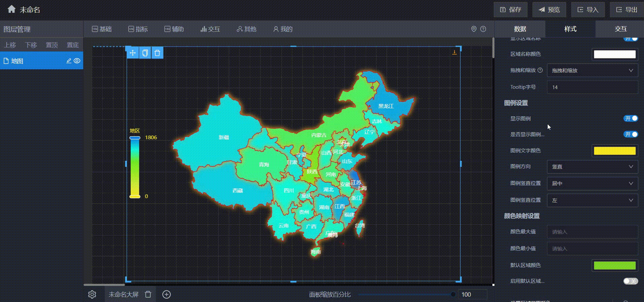Click 上移 to move layer up
644x302 pixels.
10,45
